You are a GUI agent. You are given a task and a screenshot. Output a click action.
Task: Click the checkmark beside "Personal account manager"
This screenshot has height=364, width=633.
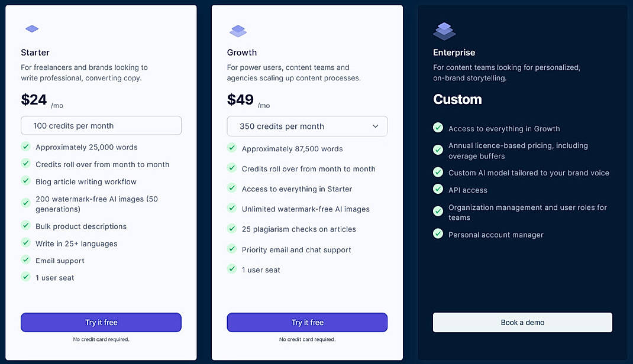coord(438,235)
